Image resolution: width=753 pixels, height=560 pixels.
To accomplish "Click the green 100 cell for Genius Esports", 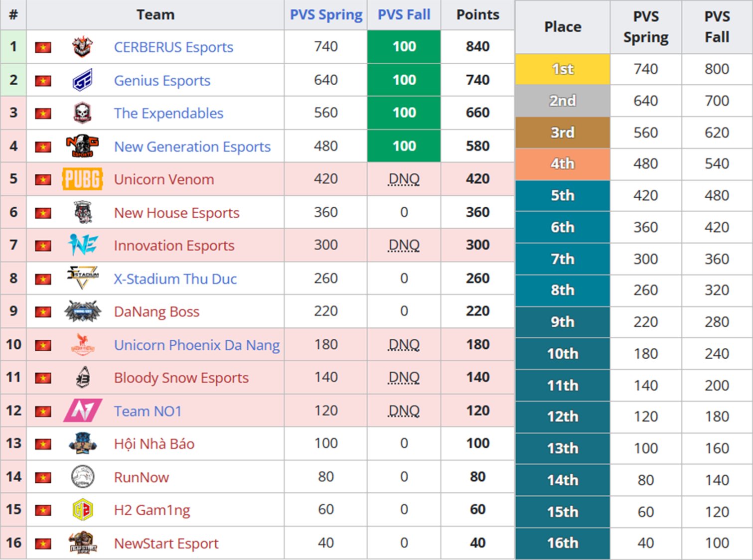I will pos(404,80).
